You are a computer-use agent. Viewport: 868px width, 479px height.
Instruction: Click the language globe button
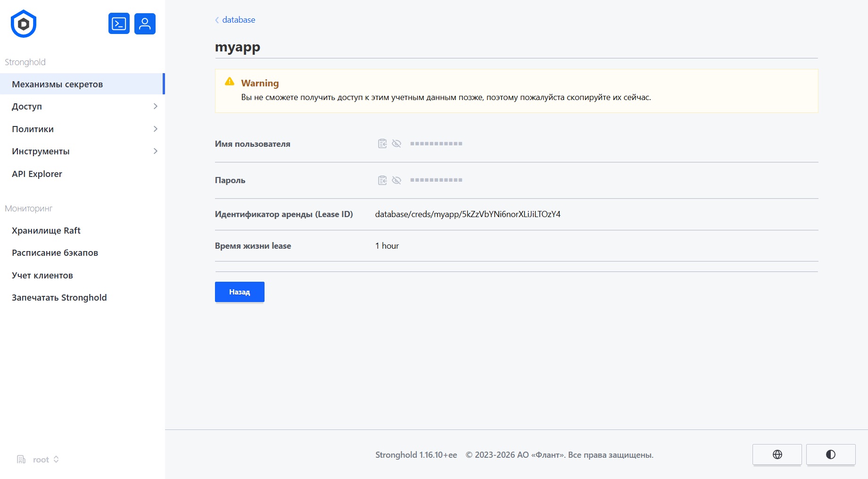click(x=777, y=454)
